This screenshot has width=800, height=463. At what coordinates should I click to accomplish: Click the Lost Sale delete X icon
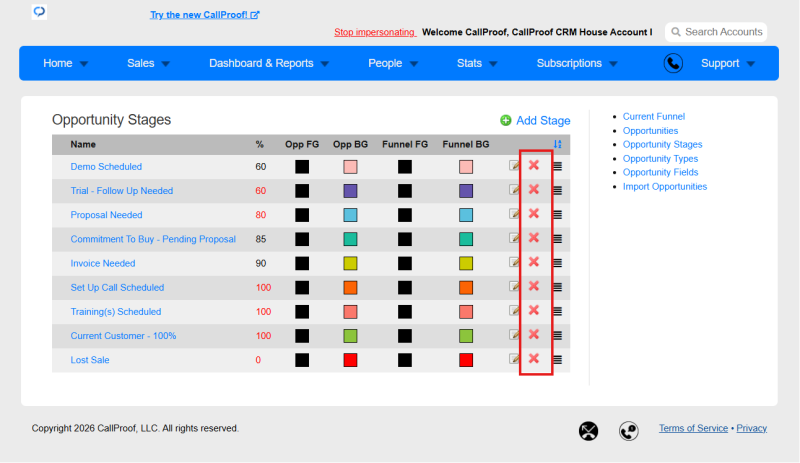tap(534, 358)
